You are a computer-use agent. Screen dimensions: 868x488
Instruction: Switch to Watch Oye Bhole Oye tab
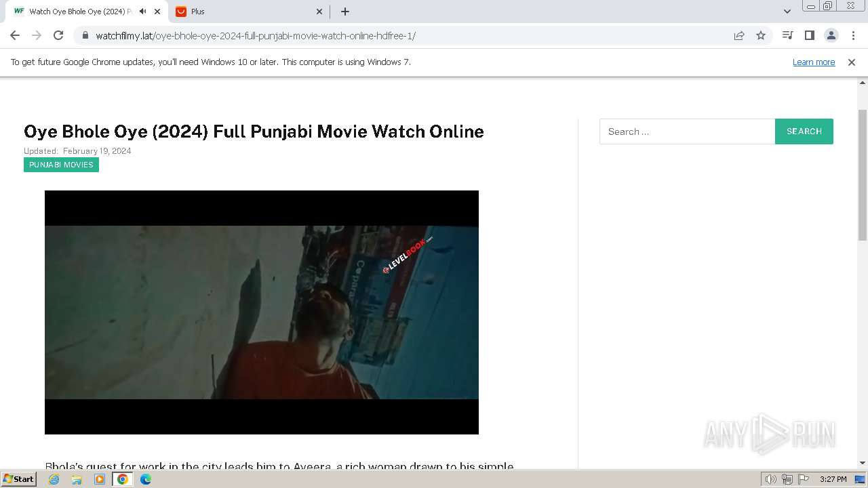(85, 12)
